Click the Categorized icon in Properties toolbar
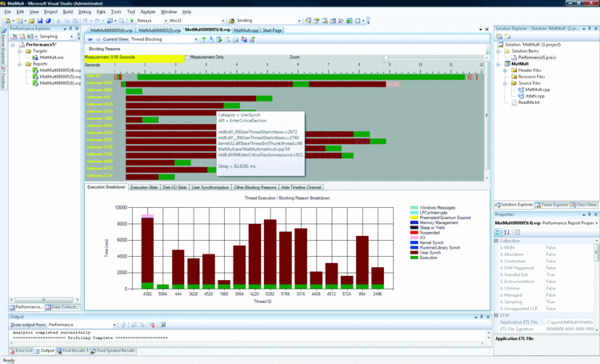Image resolution: width=600 pixels, height=364 pixels. click(498, 232)
